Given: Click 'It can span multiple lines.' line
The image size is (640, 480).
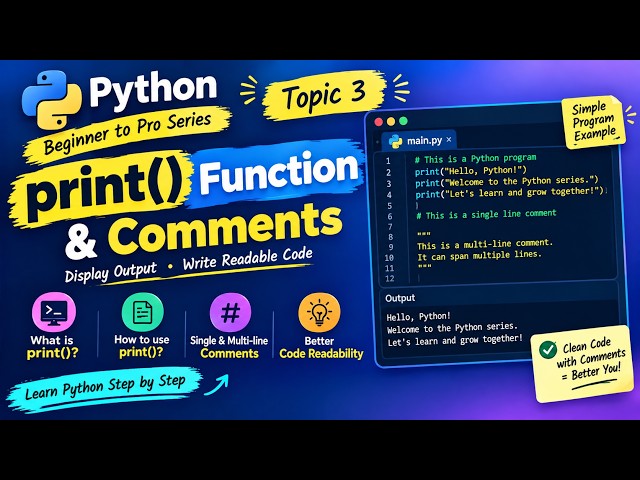Looking at the screenshot, I should pyautogui.click(x=479, y=256).
